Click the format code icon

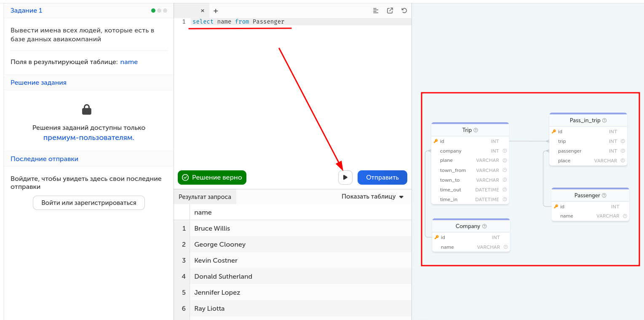pyautogui.click(x=376, y=11)
